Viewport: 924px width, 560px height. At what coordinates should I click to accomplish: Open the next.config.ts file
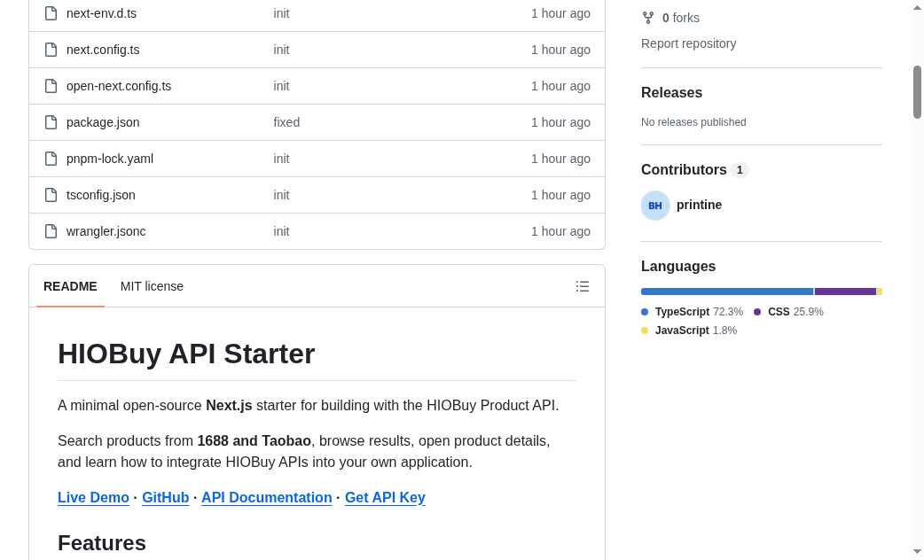(103, 50)
